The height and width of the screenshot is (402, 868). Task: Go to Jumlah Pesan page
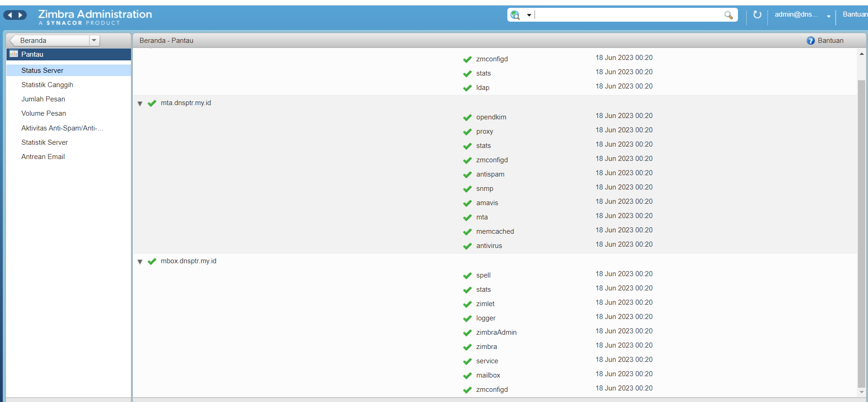43,99
